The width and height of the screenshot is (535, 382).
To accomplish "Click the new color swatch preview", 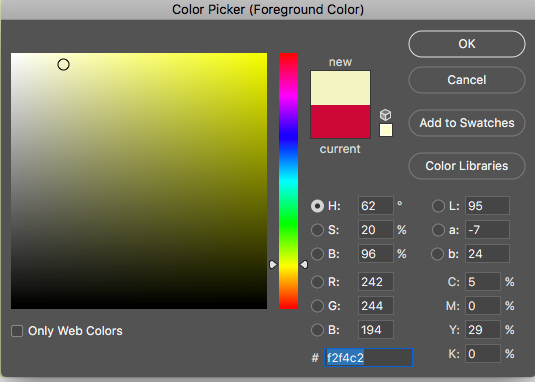I will [x=340, y=88].
